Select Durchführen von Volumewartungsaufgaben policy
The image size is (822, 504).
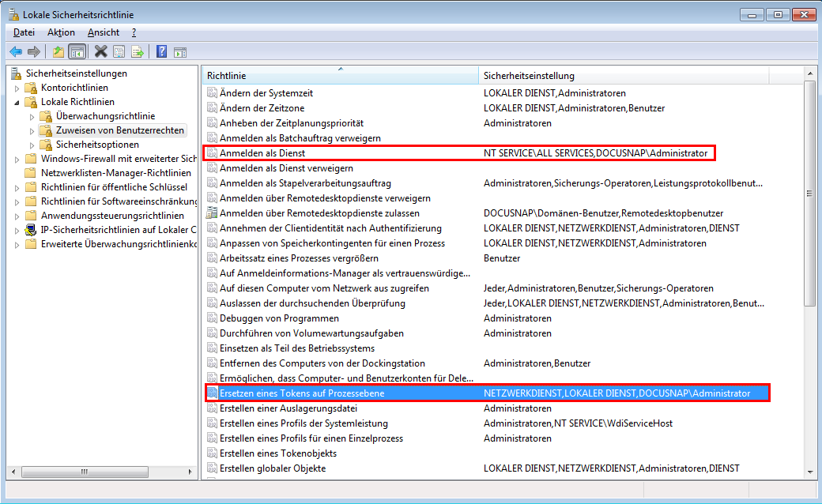point(311,333)
